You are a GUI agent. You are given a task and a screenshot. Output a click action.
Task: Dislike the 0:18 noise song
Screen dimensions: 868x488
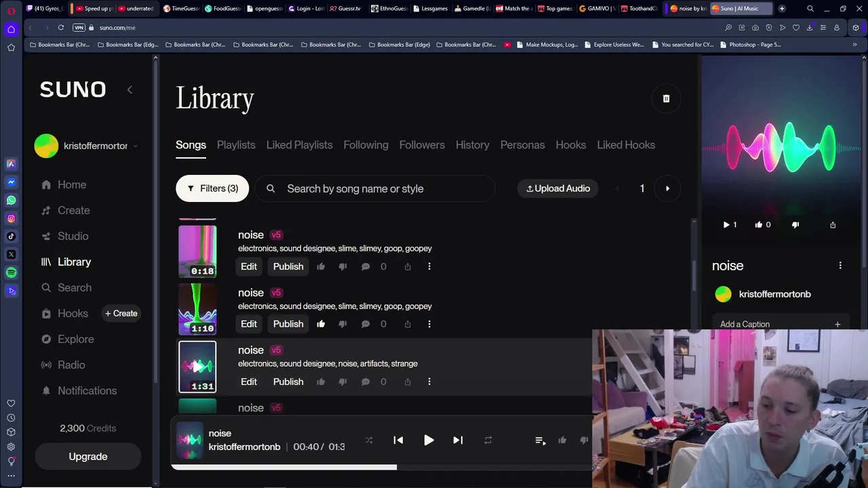(x=342, y=266)
